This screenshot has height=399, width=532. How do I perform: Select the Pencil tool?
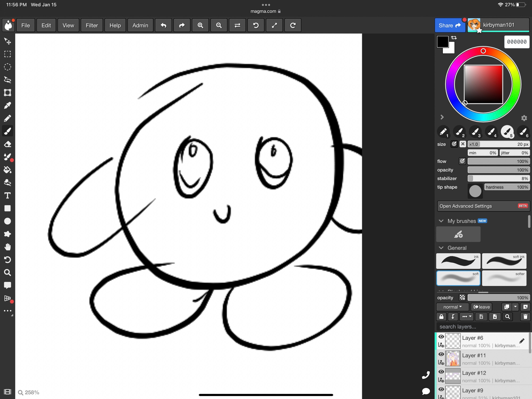click(x=7, y=118)
